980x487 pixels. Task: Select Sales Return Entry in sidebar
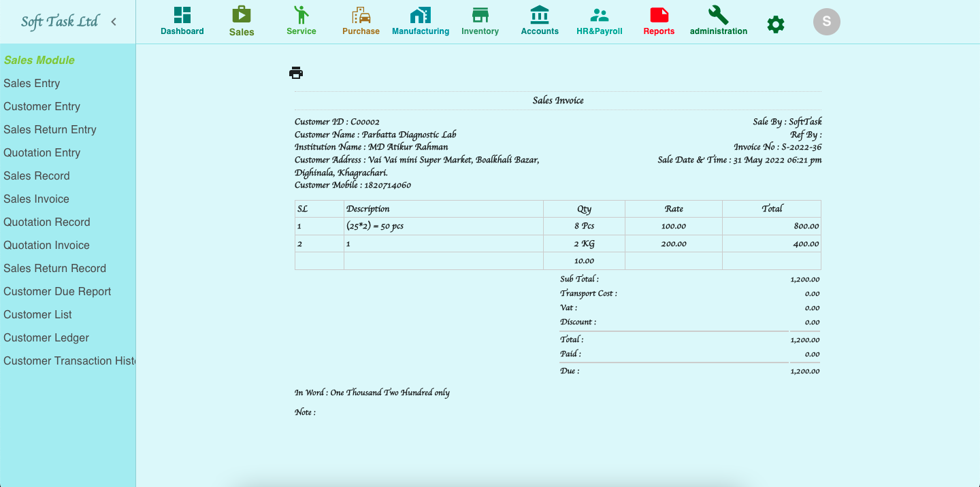pyautogui.click(x=49, y=129)
